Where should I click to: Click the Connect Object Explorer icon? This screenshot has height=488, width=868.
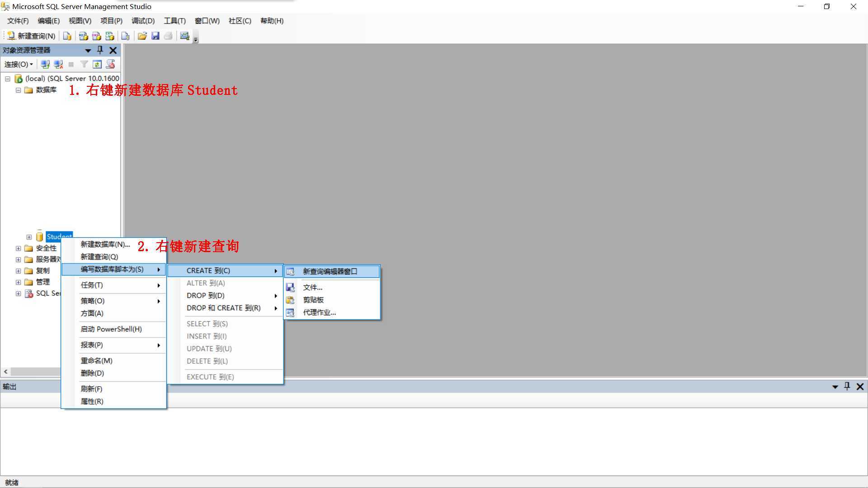[x=45, y=64]
